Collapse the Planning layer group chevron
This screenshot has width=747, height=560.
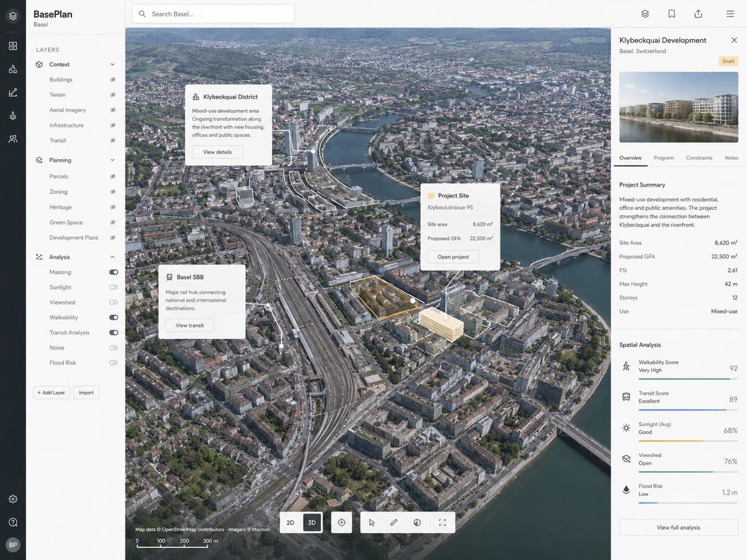[113, 160]
